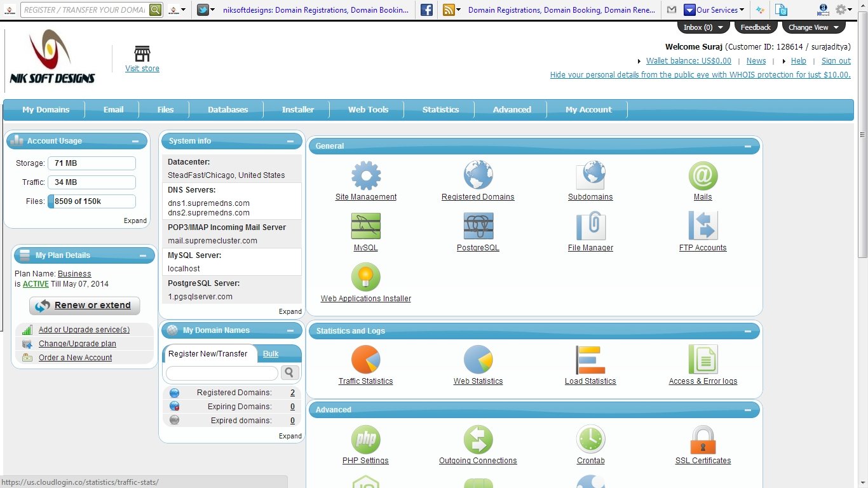
Task: Collapse the System info panel
Action: (290, 141)
